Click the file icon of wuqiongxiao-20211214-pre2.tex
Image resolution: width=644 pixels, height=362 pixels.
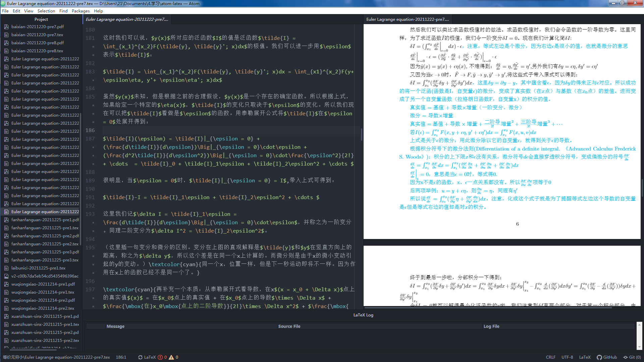point(6,308)
